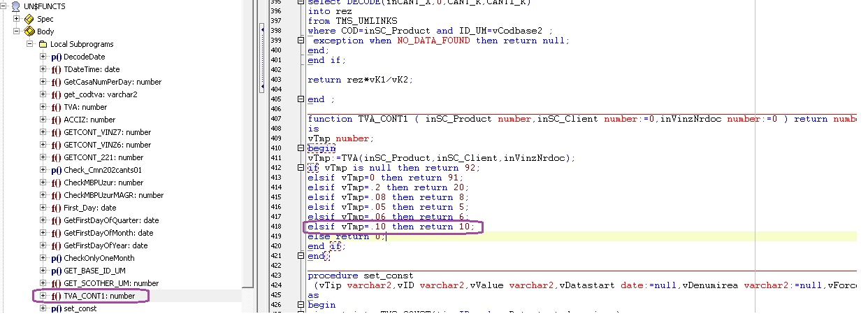Select GetFirstDayOfYear: date entry
This screenshot has width=868, height=314.
coord(106,245)
